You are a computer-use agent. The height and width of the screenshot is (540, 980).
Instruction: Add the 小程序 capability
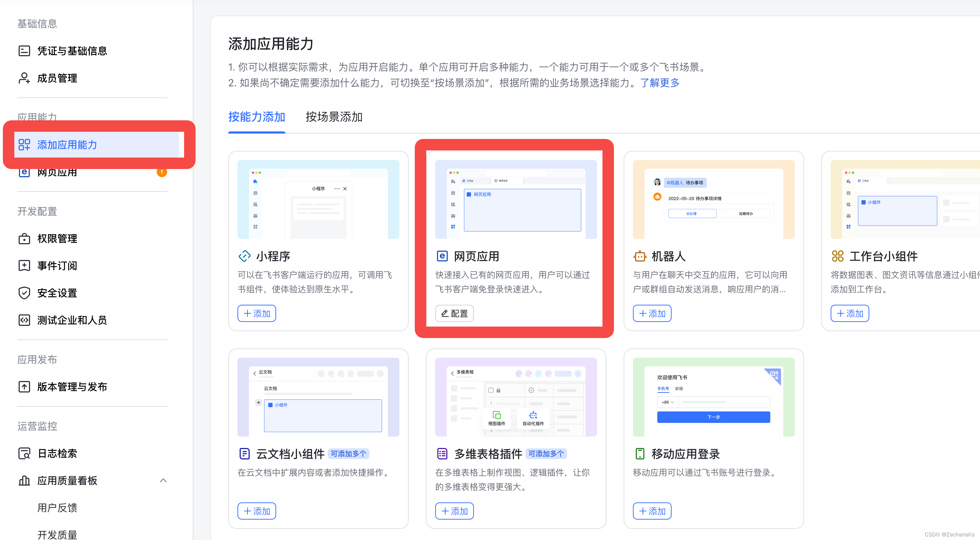coord(256,313)
